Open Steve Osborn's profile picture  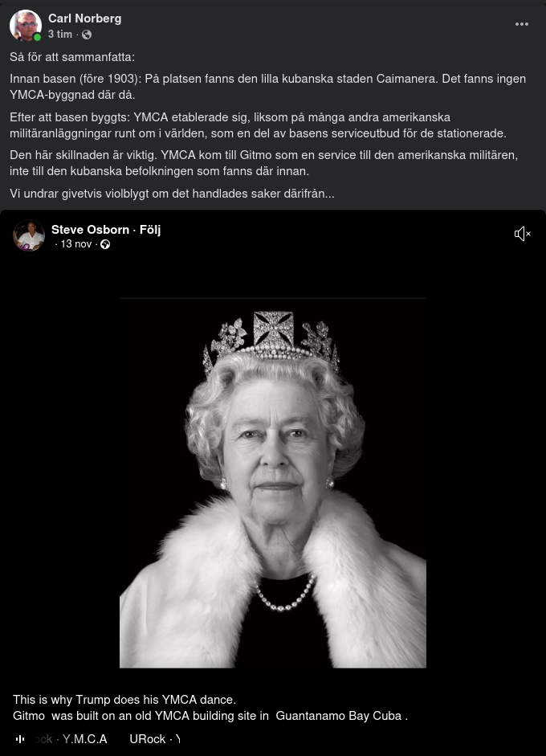29,236
